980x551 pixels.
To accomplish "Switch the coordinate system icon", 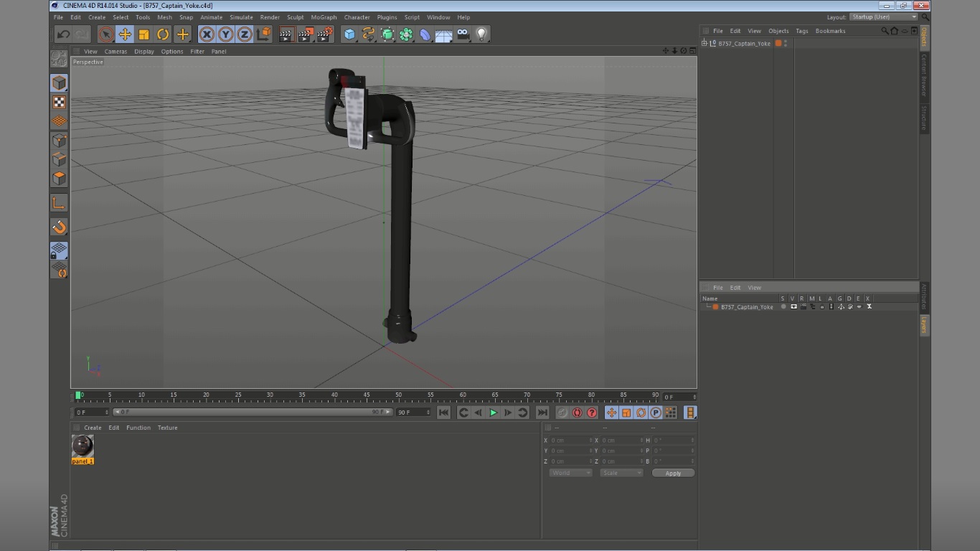I will pyautogui.click(x=264, y=34).
